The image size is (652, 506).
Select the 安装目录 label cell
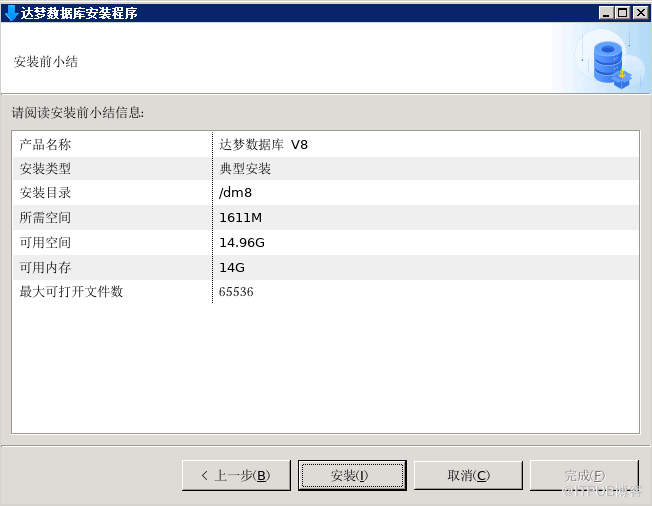pos(45,193)
